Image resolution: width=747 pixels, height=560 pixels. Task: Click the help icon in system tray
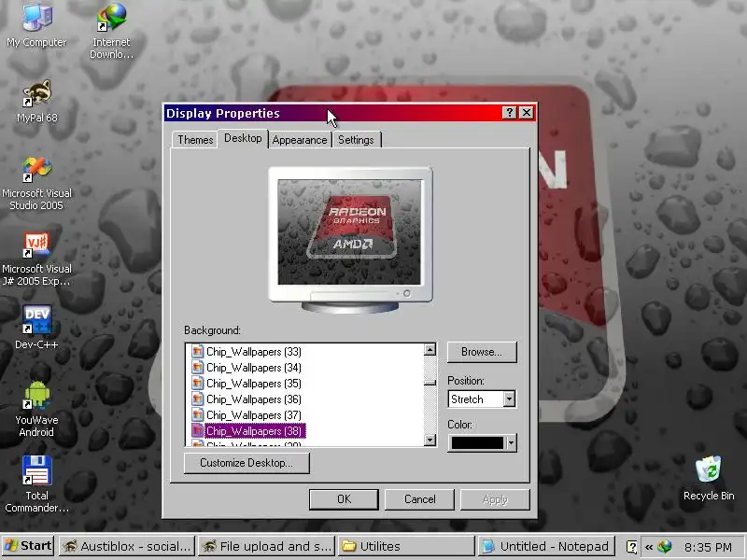[631, 547]
